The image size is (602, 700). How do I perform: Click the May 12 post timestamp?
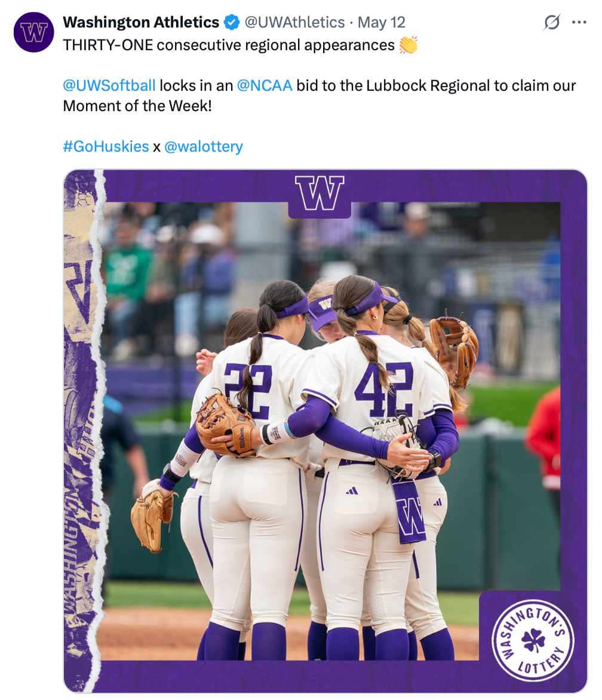coord(381,22)
